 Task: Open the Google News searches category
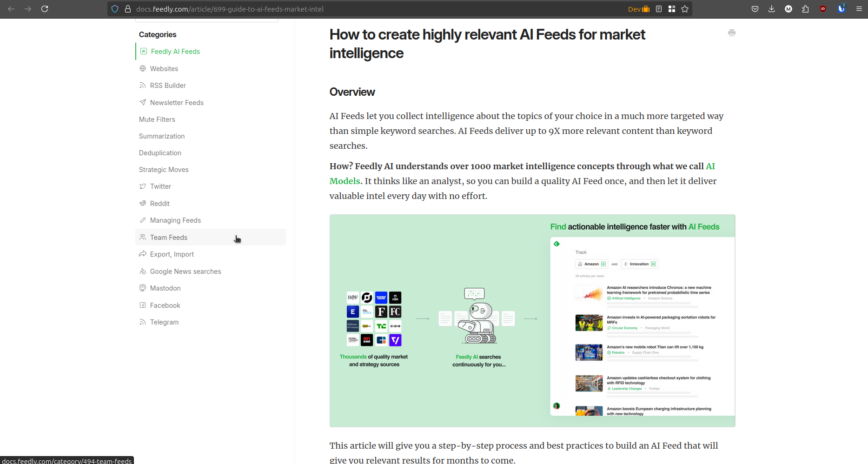[x=185, y=272]
